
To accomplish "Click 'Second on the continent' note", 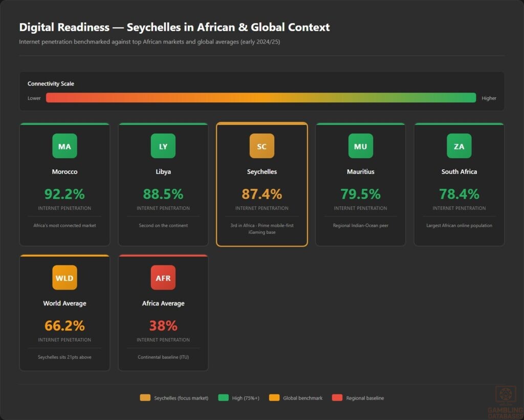I will click(x=163, y=226).
